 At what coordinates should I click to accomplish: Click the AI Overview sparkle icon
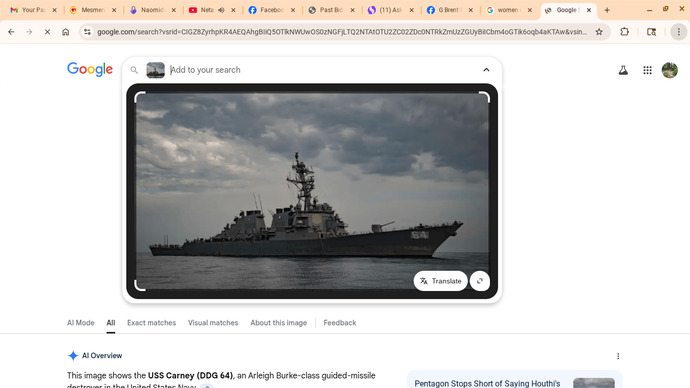point(73,355)
